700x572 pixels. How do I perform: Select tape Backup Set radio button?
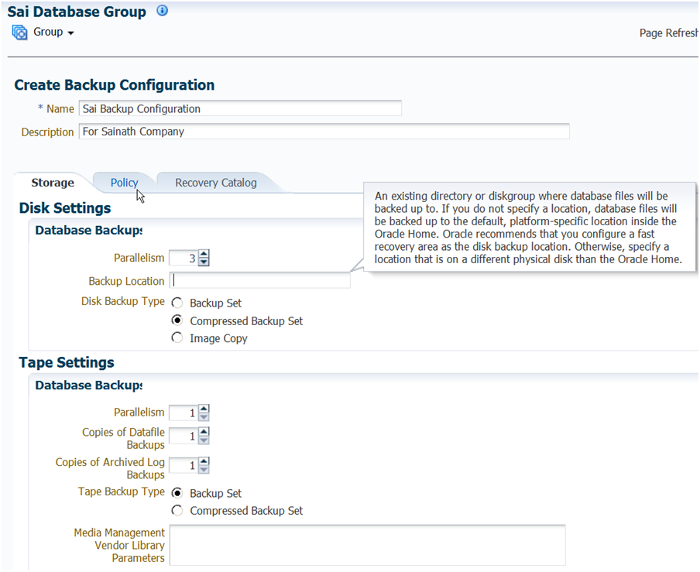[x=177, y=493]
